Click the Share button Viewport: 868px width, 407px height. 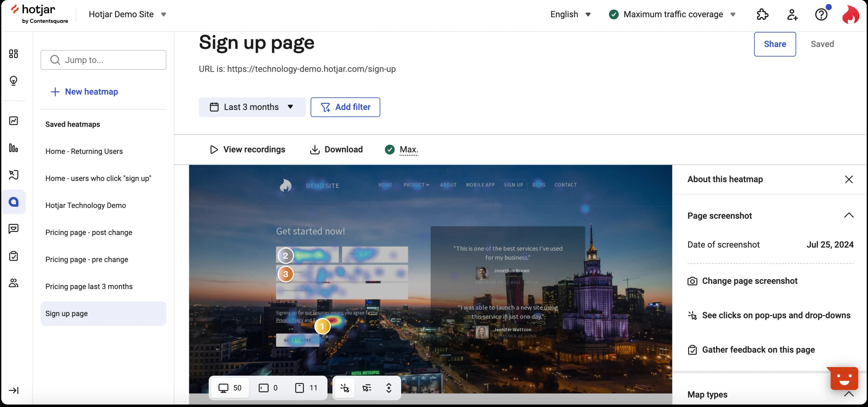tap(775, 44)
